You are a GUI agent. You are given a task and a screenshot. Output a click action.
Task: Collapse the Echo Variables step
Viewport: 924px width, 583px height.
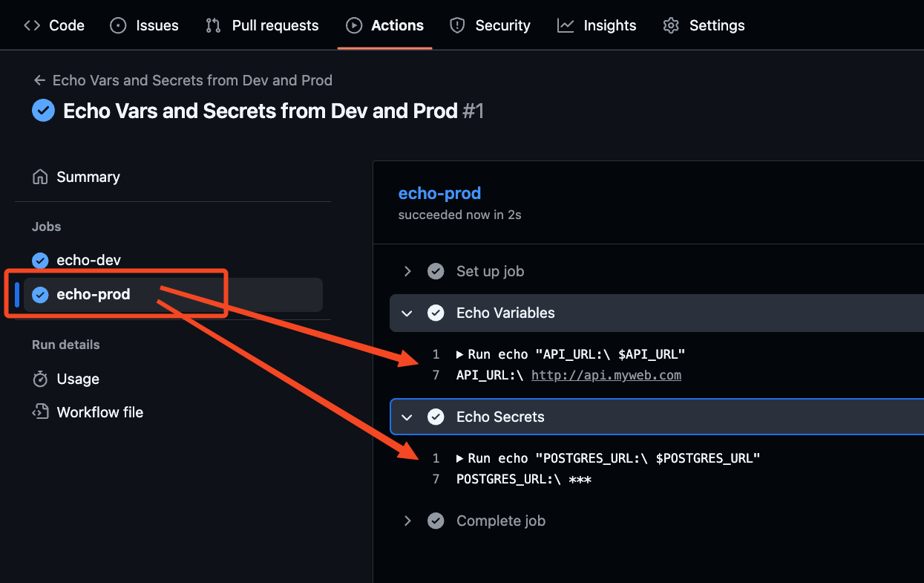pyautogui.click(x=407, y=313)
